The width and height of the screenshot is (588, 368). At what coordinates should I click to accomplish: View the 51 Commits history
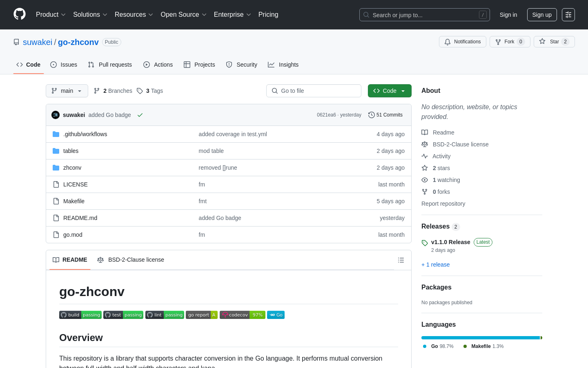pyautogui.click(x=385, y=115)
